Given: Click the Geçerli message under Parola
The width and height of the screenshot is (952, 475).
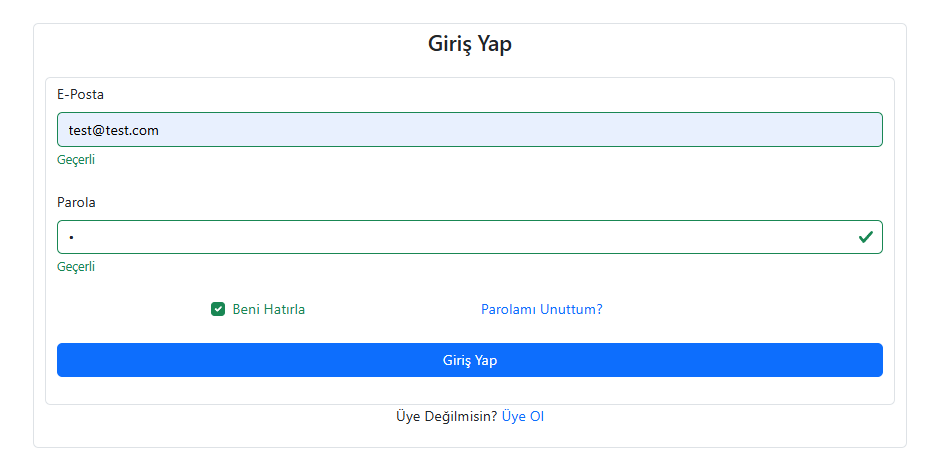Looking at the screenshot, I should pos(76,267).
